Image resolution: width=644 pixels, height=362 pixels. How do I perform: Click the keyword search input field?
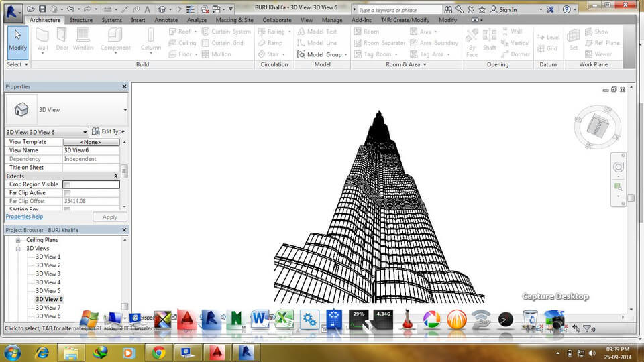coord(399,10)
